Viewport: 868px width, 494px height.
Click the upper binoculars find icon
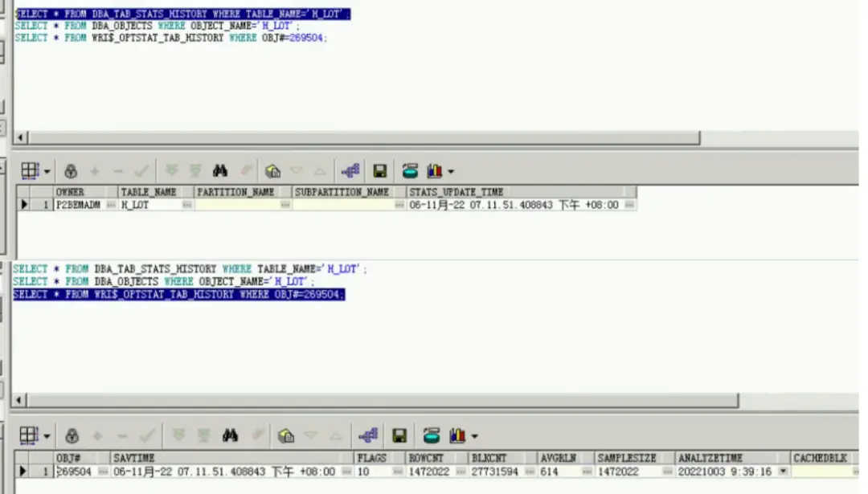[x=220, y=170]
